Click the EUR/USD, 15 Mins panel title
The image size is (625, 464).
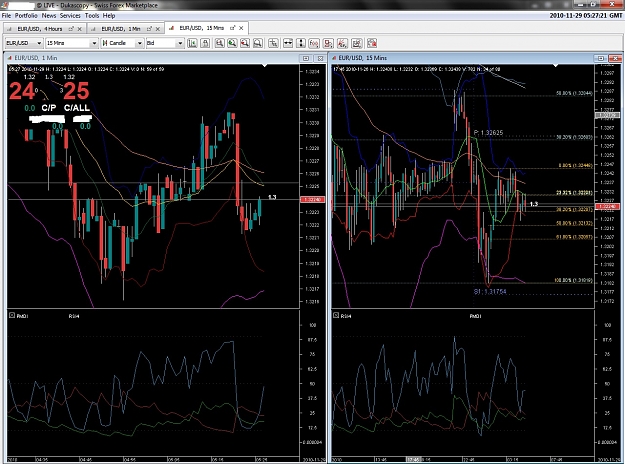coord(362,58)
